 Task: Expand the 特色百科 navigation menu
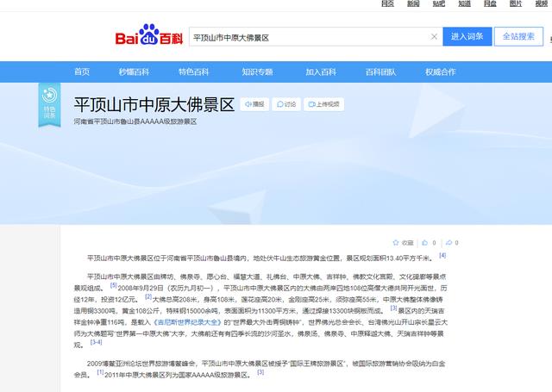coord(194,72)
